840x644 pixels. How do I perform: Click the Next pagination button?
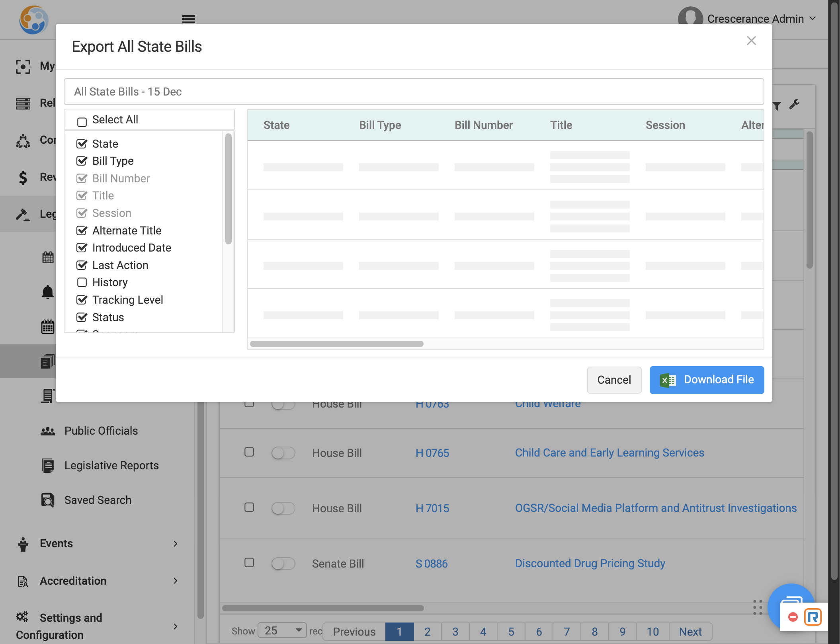pyautogui.click(x=691, y=632)
